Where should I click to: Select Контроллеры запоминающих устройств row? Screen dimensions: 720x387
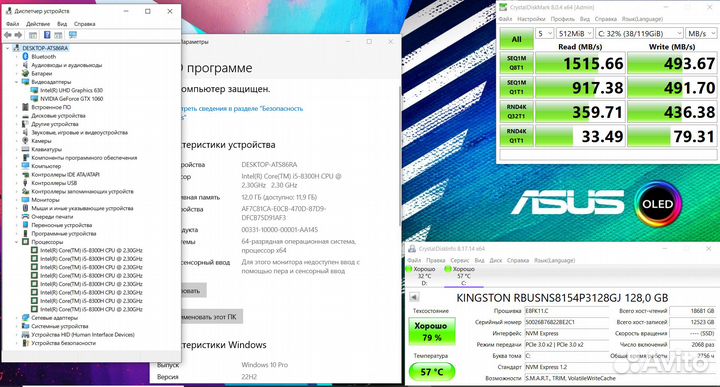coord(82,191)
